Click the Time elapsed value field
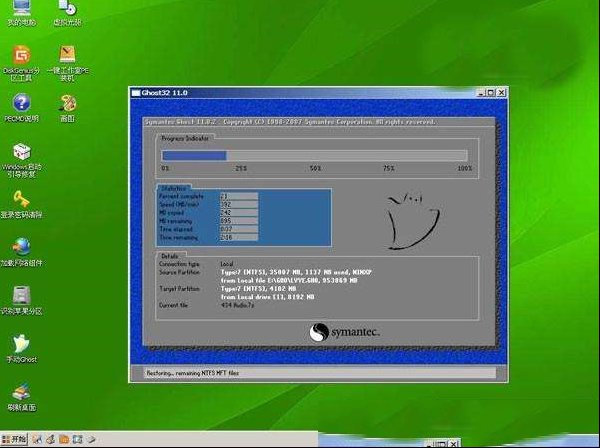 pyautogui.click(x=239, y=229)
